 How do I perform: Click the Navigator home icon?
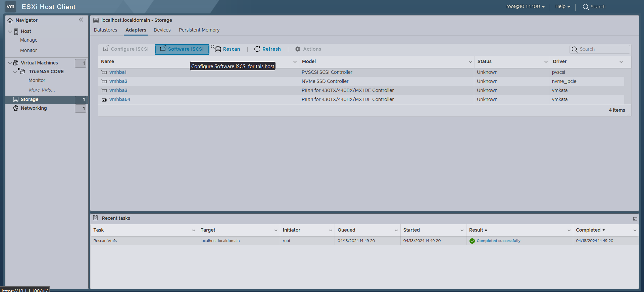click(x=10, y=20)
